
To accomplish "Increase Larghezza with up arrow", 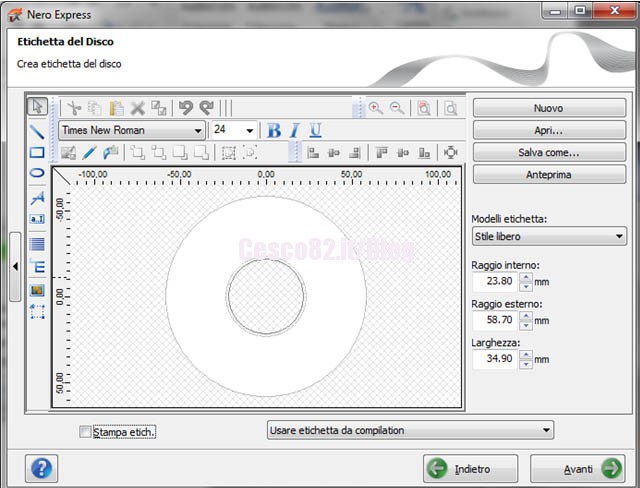I will click(526, 355).
